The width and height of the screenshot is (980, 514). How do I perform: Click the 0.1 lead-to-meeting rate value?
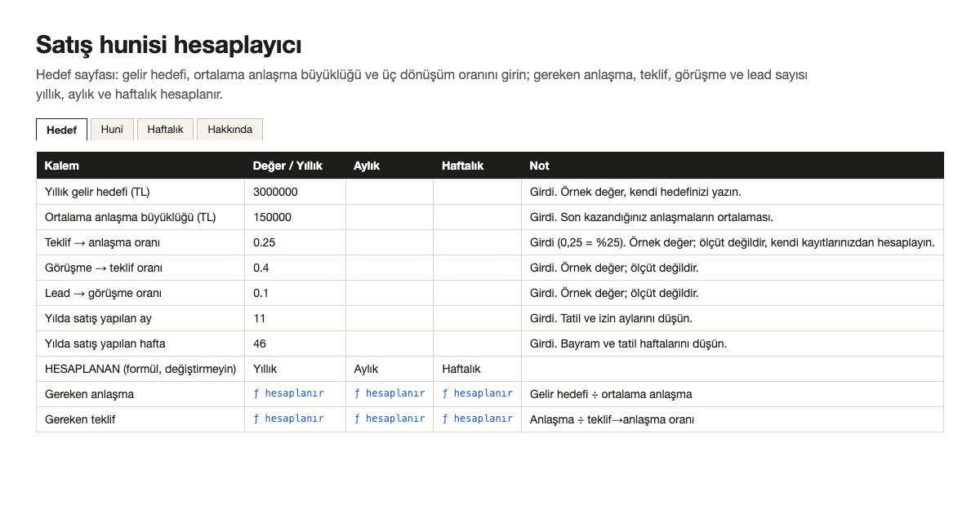click(x=295, y=293)
